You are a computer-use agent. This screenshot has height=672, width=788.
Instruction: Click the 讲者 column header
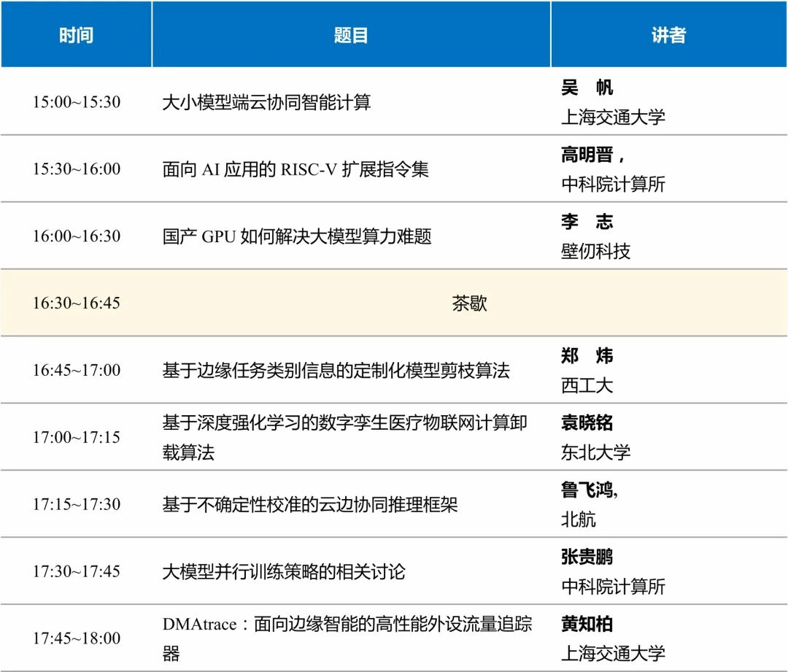[668, 35]
